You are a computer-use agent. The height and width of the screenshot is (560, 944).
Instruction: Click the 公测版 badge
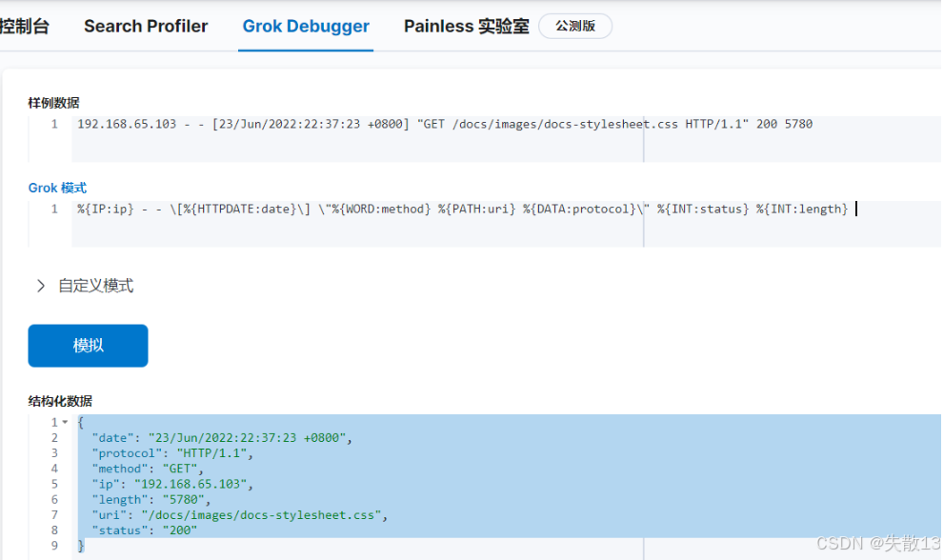click(x=575, y=26)
